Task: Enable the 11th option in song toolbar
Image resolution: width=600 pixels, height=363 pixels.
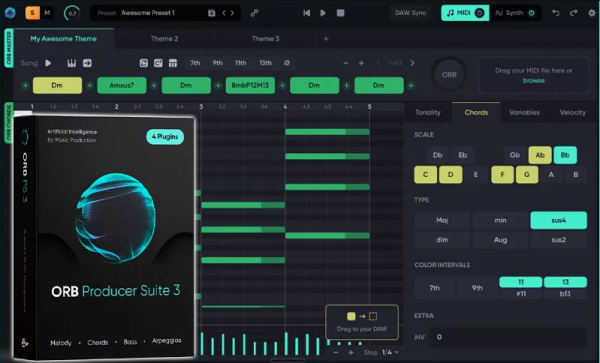Action: [x=241, y=63]
